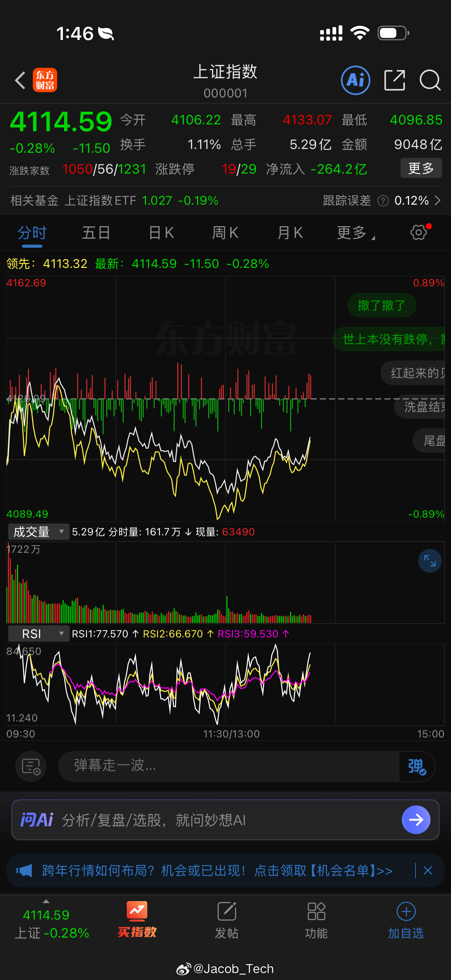This screenshot has height=980, width=451.
Task: Switch to 五日 tab
Action: point(96,232)
